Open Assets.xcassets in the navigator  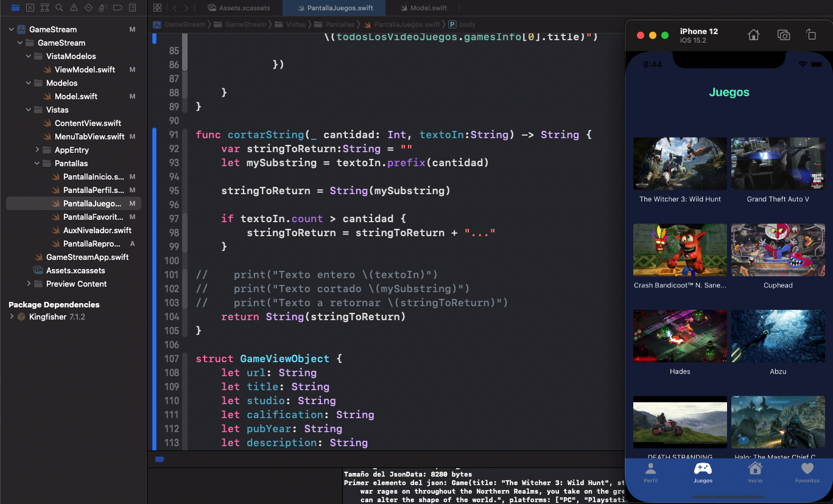[x=76, y=270]
